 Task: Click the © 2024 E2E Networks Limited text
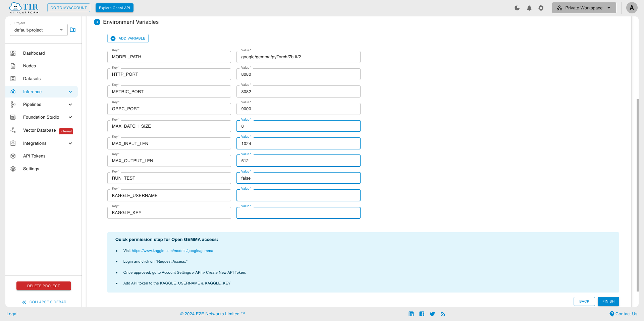pos(212,314)
